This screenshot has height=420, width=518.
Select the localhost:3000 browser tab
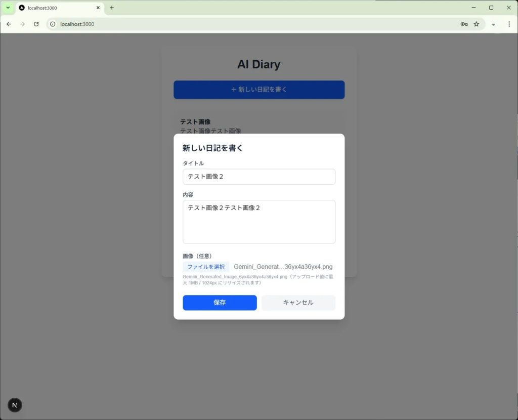56,8
